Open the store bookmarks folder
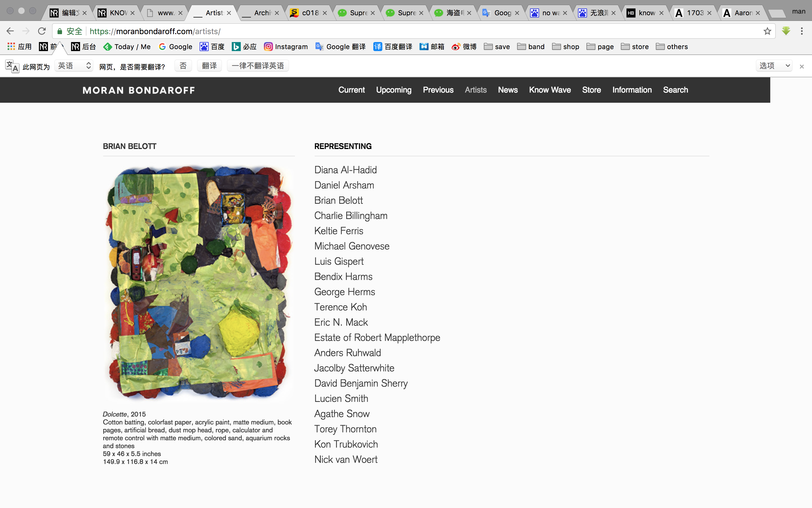 635,47
